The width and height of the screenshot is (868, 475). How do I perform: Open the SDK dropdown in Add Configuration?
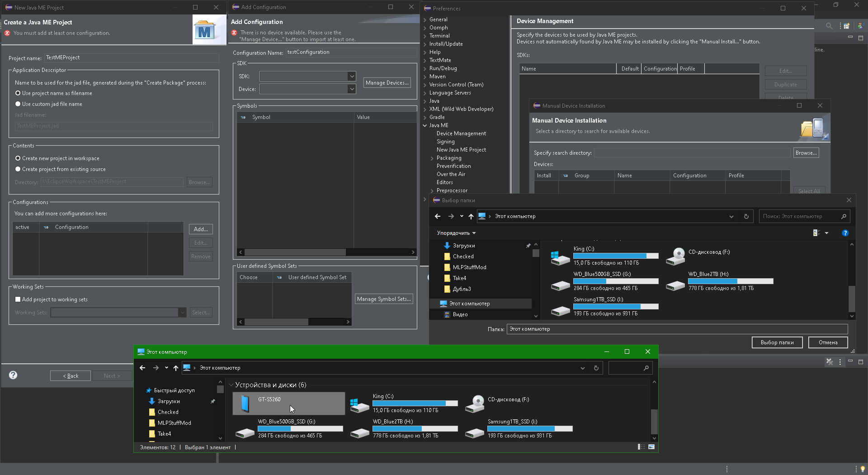pos(352,76)
